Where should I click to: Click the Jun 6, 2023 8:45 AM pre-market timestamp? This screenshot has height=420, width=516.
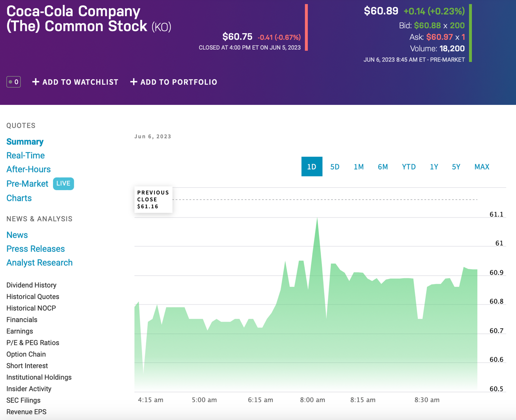click(x=414, y=60)
